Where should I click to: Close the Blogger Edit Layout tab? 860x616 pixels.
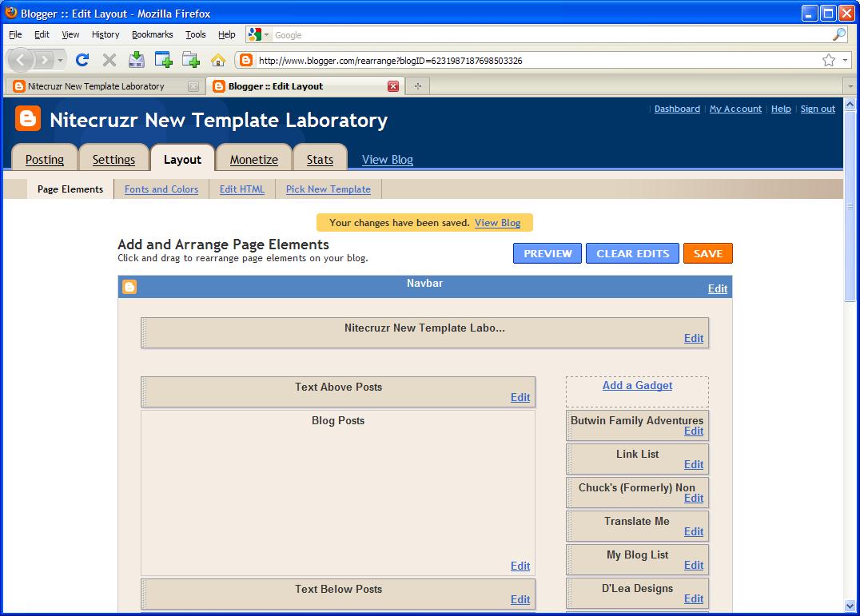[x=393, y=86]
